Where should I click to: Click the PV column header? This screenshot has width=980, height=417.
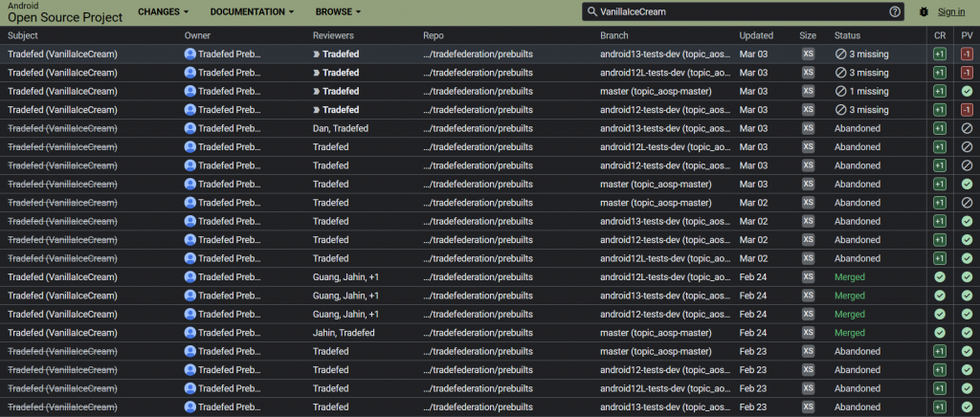(x=967, y=35)
